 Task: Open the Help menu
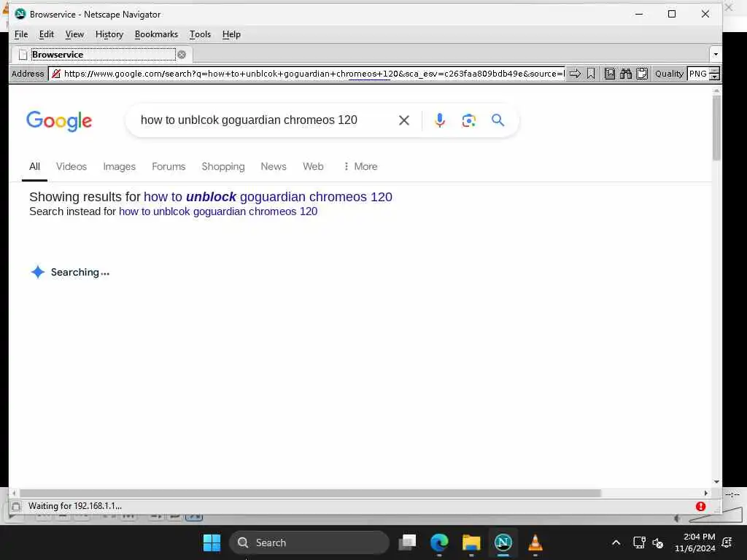tap(231, 34)
